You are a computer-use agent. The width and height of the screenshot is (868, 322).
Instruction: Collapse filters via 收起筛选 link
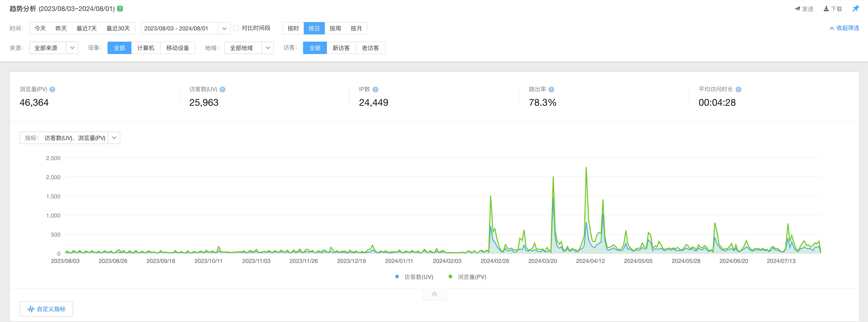844,28
